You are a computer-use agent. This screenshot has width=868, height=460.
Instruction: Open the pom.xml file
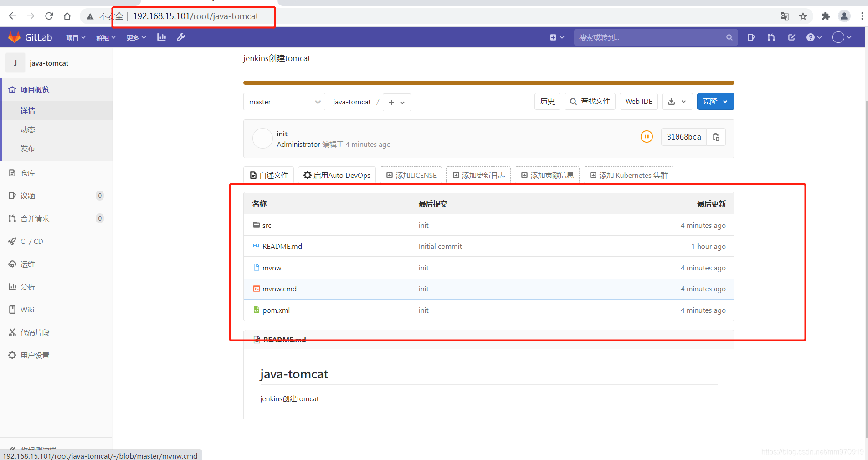(276, 310)
